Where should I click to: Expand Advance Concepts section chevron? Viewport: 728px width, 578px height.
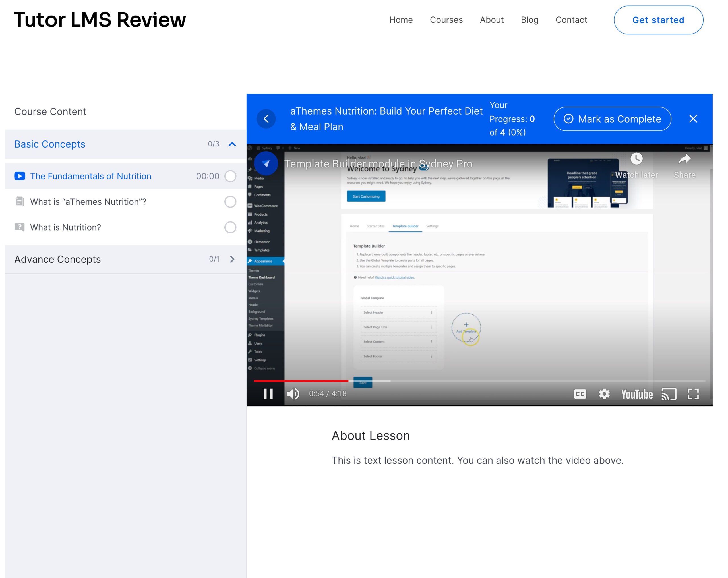click(232, 259)
